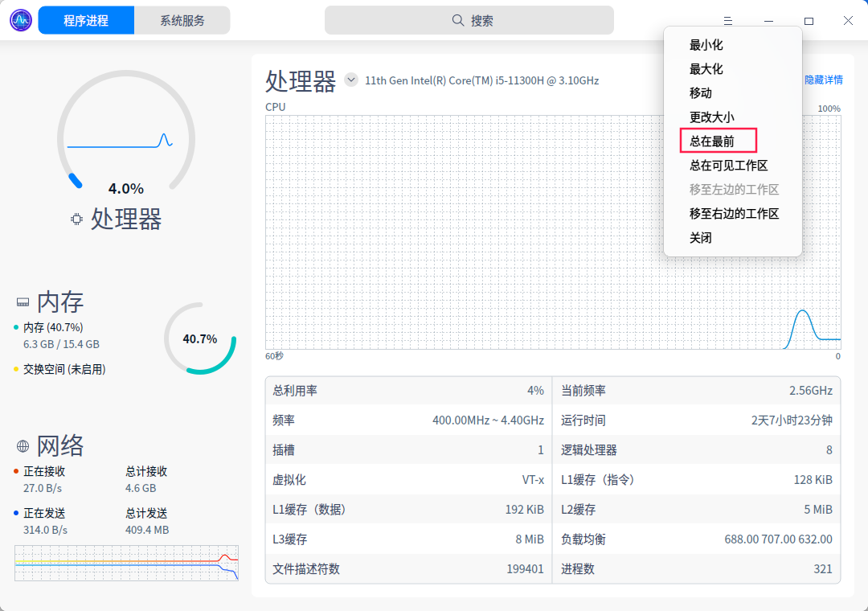
Task: Click the 负载均衡 688.00 707.00 632.00 value
Action: click(x=778, y=539)
